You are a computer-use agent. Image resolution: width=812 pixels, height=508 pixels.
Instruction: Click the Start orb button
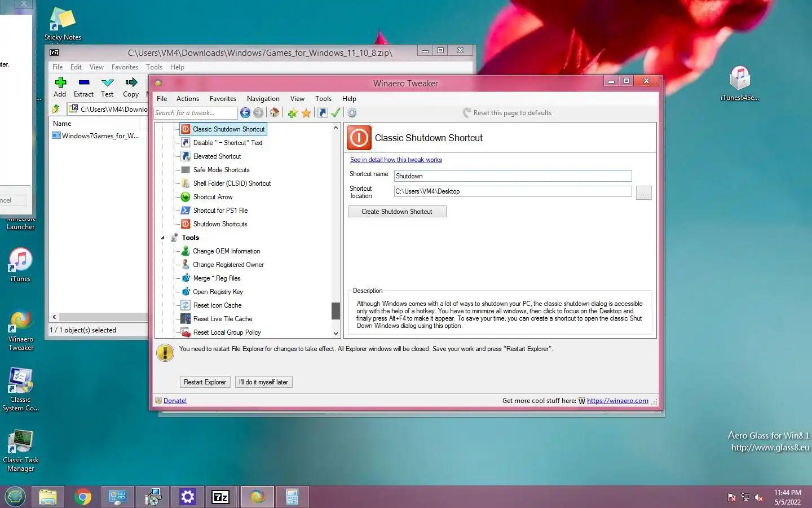[x=15, y=497]
